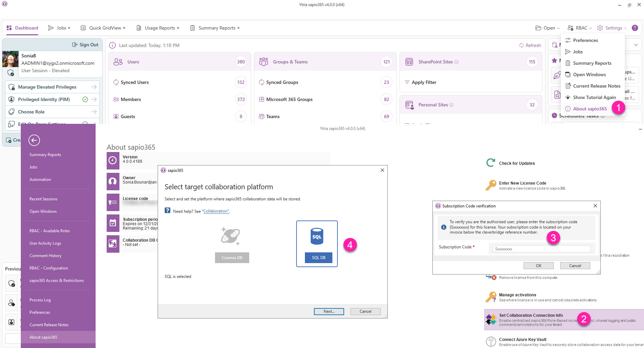Open the Settings dropdown menu

coord(611,28)
